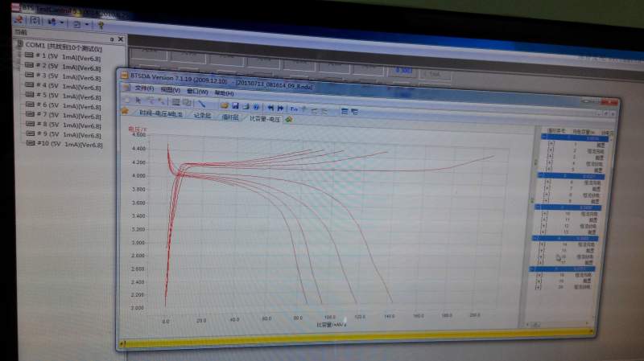The height and width of the screenshot is (361, 644).
Task: Expand step row 10 in cycle list
Action: coord(545,213)
